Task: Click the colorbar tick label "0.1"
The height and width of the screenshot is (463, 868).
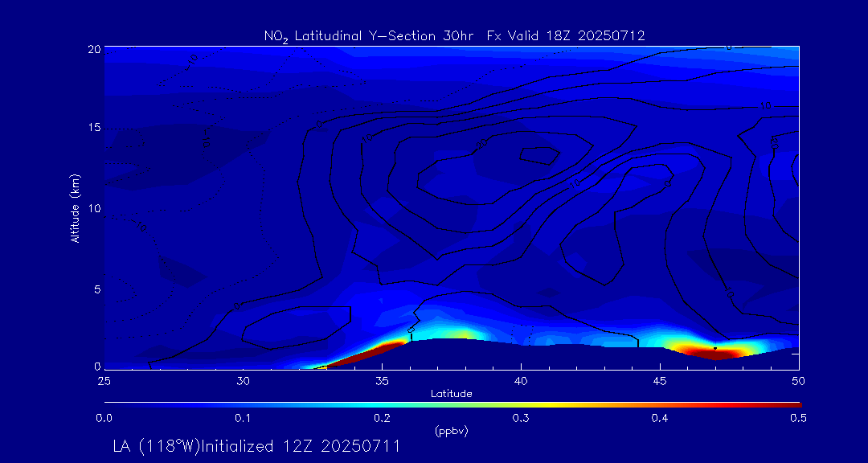Action: click(x=243, y=419)
